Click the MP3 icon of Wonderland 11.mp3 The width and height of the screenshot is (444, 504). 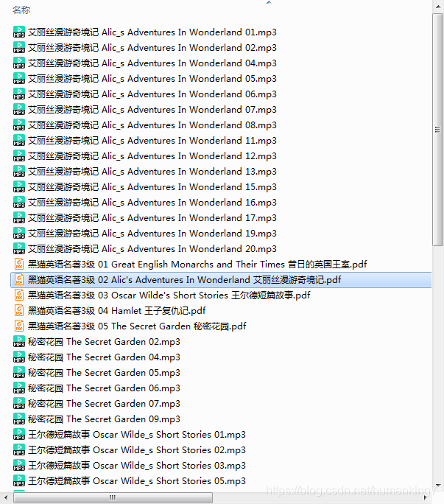[x=19, y=141]
